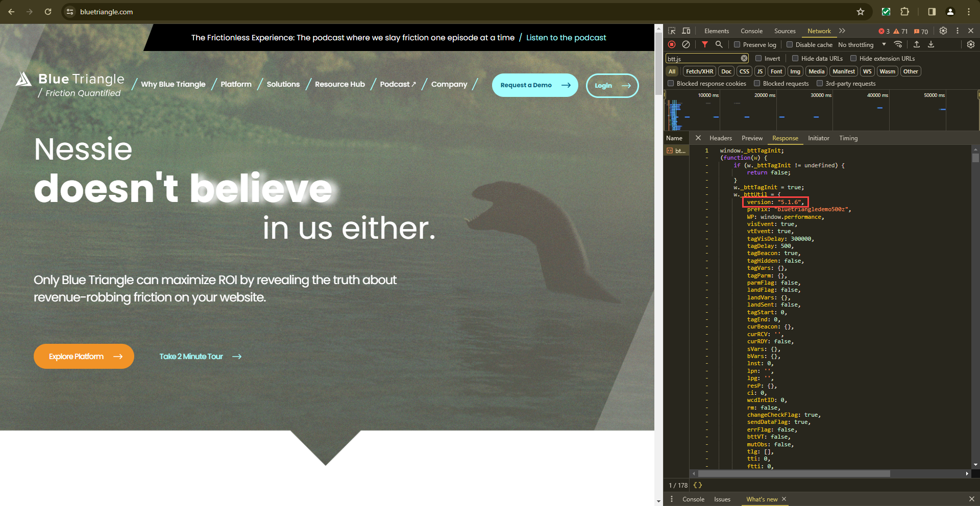Open the No throttling dropdown
This screenshot has width=980, height=506.
862,44
